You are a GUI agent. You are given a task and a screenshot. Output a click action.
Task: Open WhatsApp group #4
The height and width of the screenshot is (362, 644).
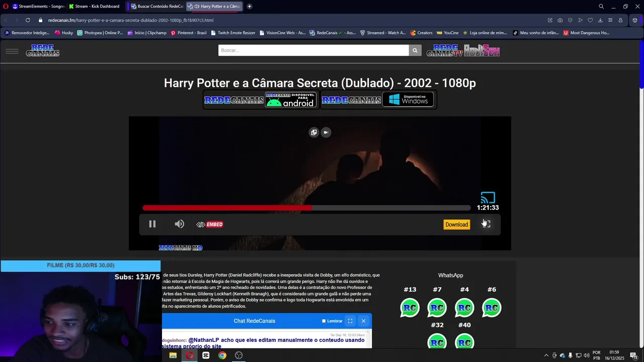coord(464,308)
